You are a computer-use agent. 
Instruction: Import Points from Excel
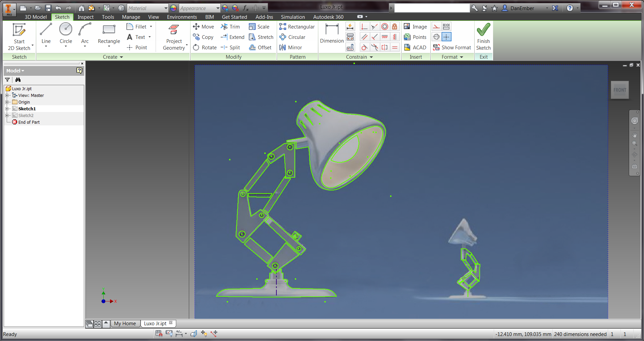(415, 37)
